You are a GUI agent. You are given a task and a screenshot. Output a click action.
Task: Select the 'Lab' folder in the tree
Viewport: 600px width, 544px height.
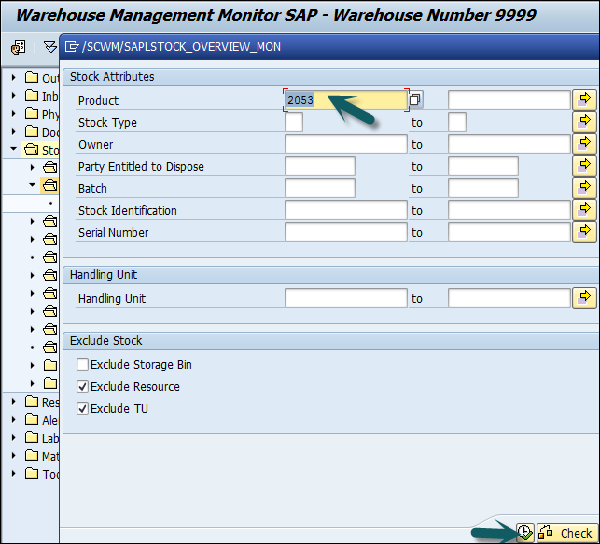click(x=42, y=438)
